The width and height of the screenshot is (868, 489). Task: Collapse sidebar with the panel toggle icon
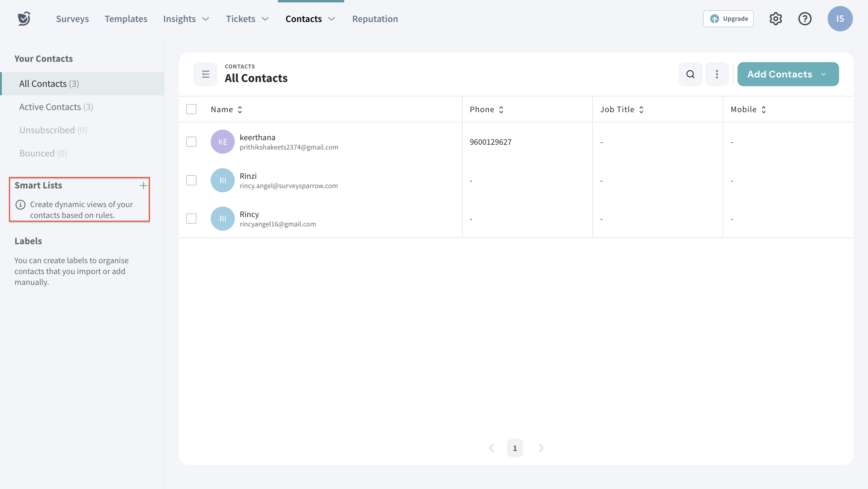(206, 74)
